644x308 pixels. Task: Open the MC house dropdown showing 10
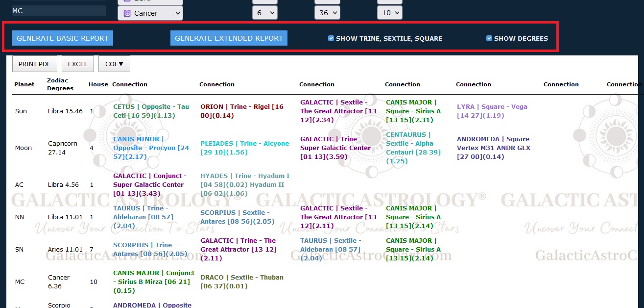(x=390, y=13)
